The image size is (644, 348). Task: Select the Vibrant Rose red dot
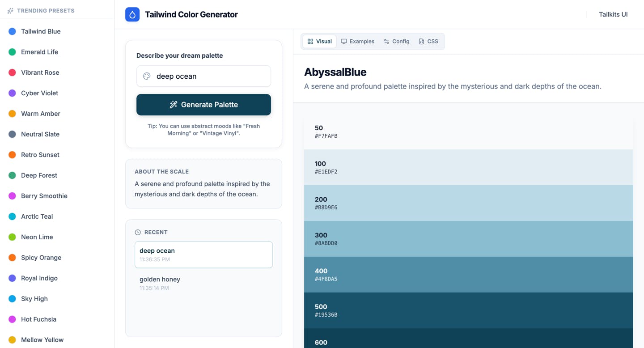pyautogui.click(x=13, y=72)
